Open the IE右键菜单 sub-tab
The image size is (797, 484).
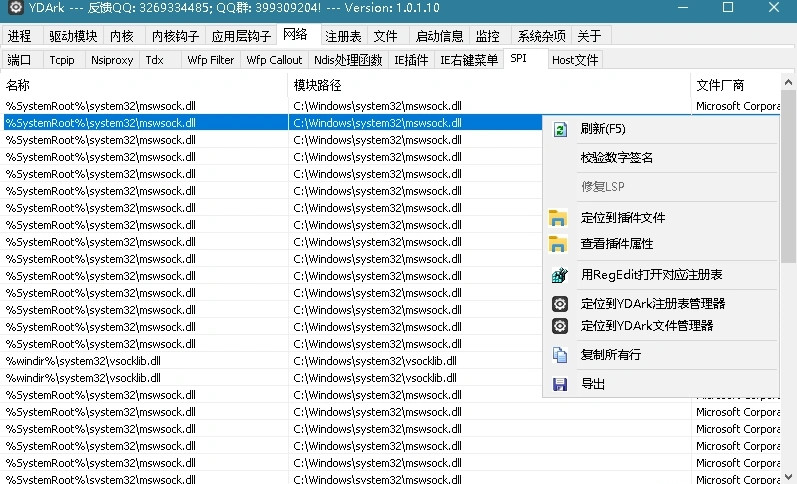tap(469, 60)
